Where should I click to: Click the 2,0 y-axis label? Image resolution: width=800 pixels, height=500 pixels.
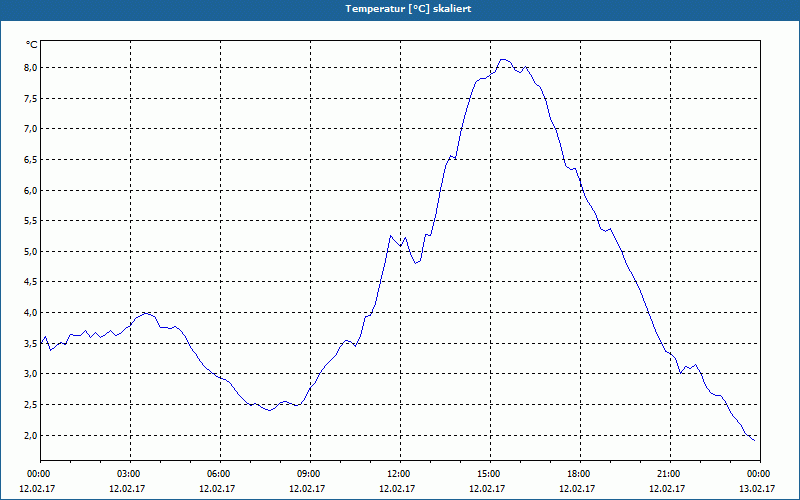(x=31, y=435)
